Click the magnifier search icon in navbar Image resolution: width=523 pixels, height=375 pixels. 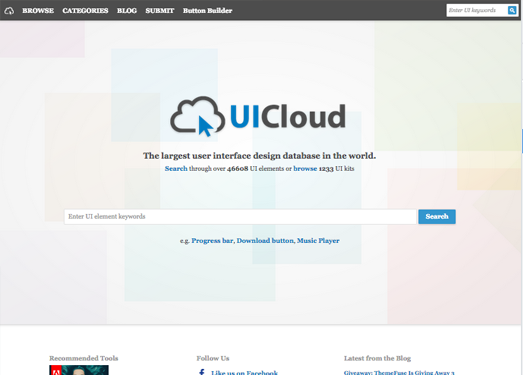[x=512, y=10]
